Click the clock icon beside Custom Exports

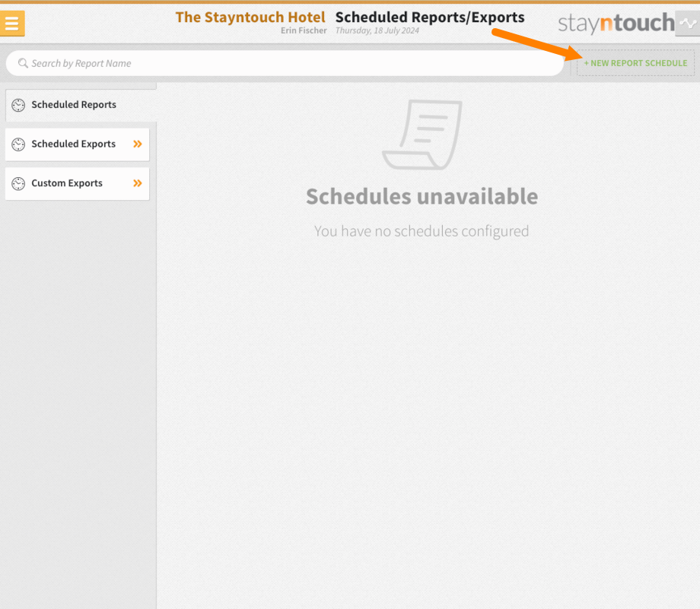18,184
